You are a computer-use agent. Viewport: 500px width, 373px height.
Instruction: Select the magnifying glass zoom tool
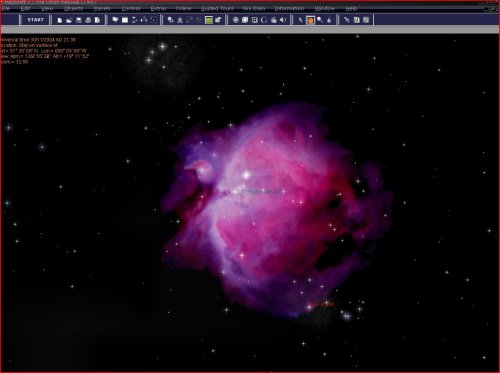(x=320, y=20)
